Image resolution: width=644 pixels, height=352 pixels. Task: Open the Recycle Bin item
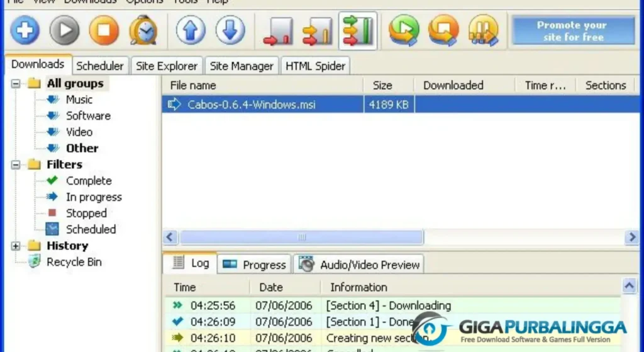(x=74, y=262)
